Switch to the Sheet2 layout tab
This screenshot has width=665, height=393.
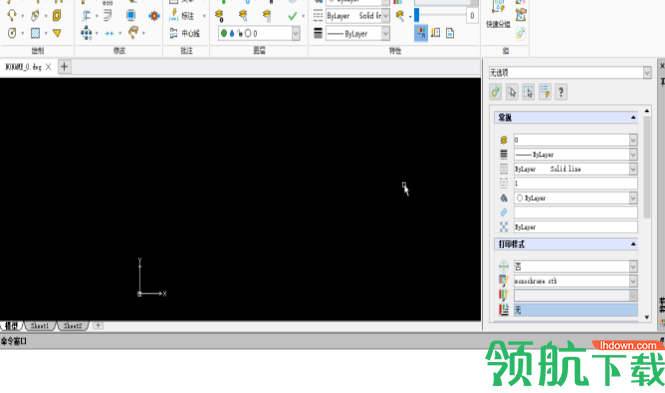click(x=73, y=326)
